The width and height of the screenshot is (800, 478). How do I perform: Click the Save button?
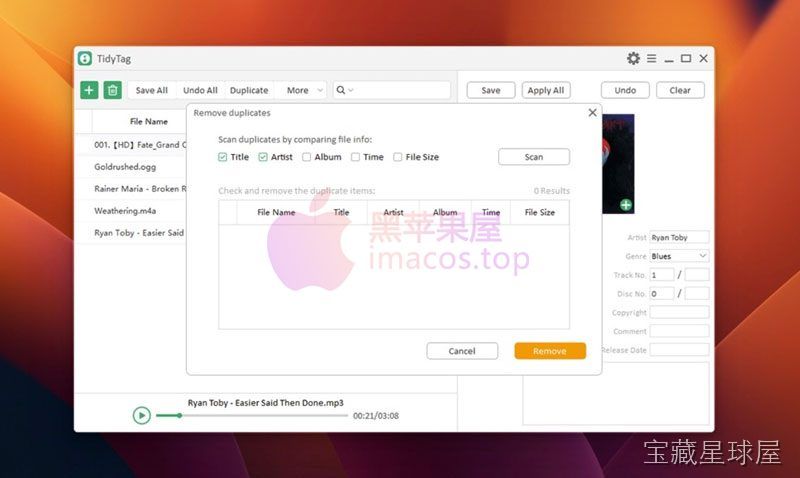pos(491,90)
